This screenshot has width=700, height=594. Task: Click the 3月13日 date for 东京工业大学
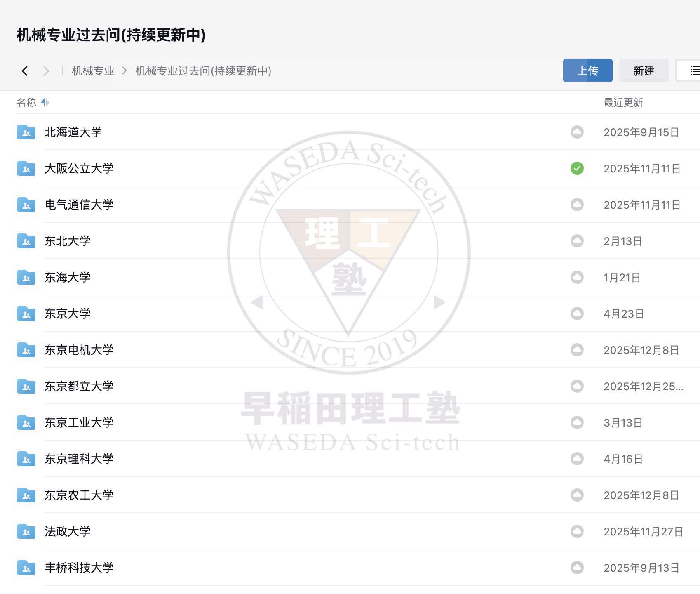623,423
